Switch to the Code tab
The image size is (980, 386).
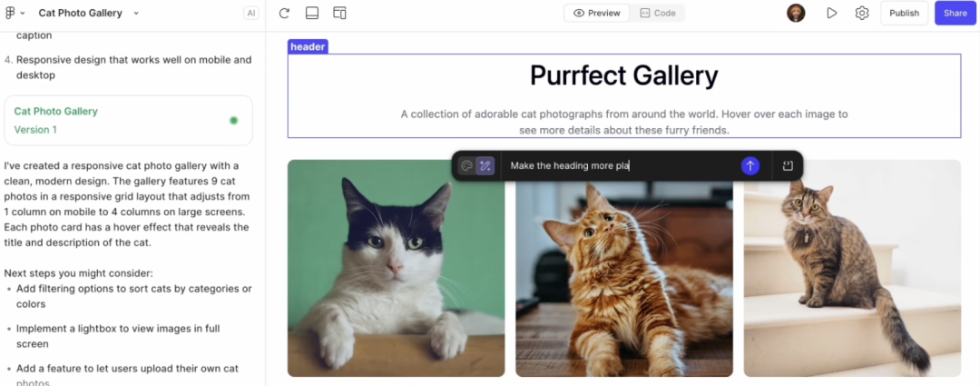(658, 14)
